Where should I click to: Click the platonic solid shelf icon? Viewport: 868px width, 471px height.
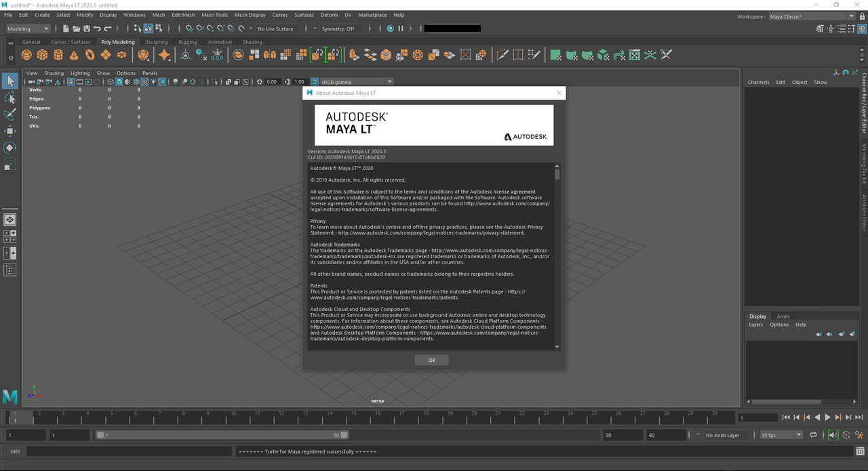tap(143, 55)
